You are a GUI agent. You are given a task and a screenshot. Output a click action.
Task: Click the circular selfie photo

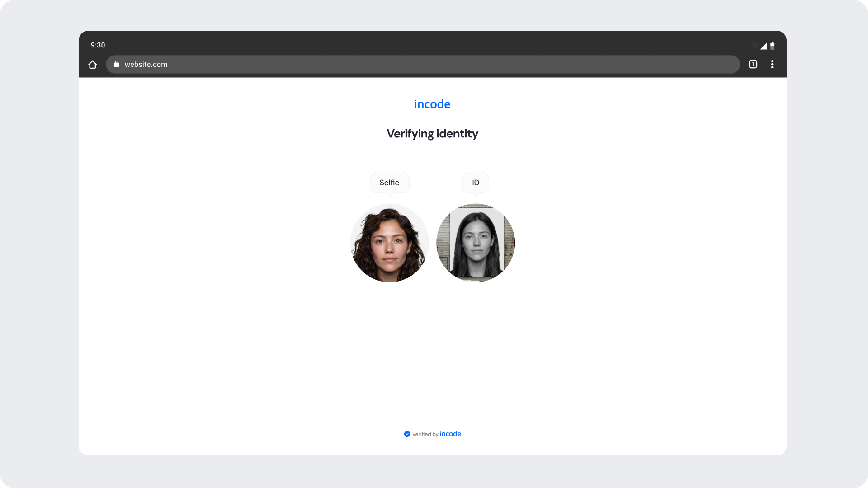[x=389, y=243]
